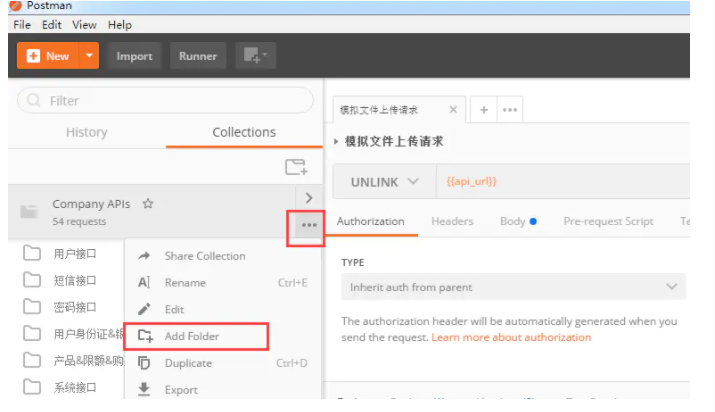Switch to the Pre-request Script tab
Viewport: 715px width, 412px height.
coord(608,221)
